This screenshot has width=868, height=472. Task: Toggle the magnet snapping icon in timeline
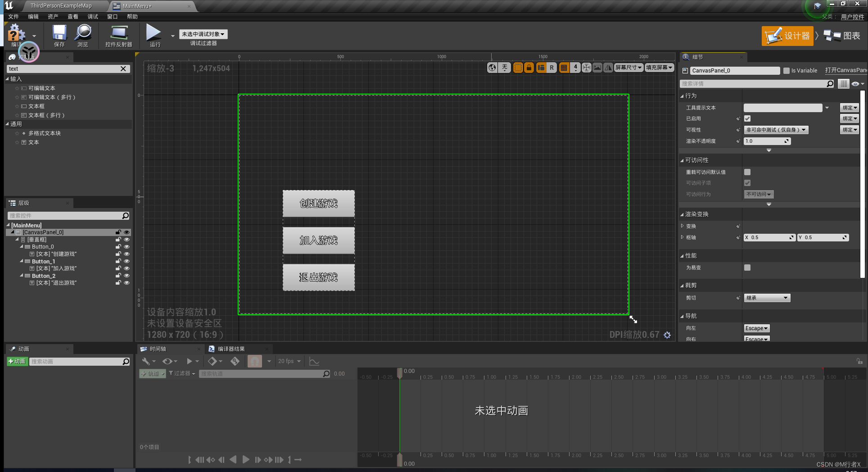coord(255,361)
